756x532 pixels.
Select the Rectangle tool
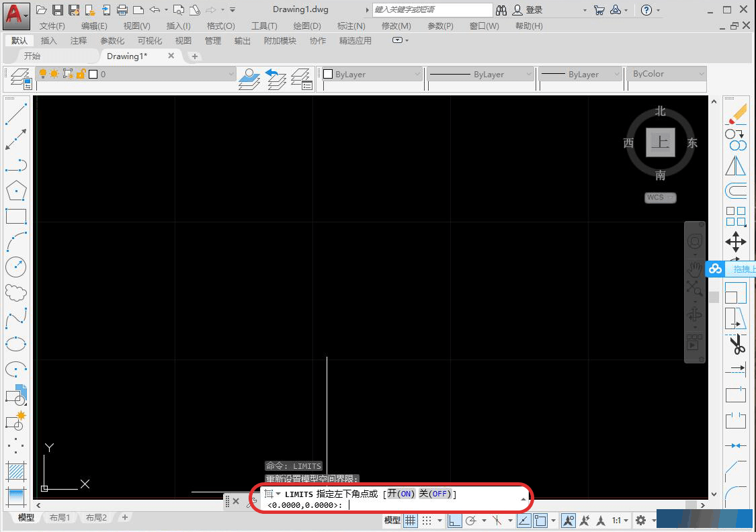click(16, 216)
